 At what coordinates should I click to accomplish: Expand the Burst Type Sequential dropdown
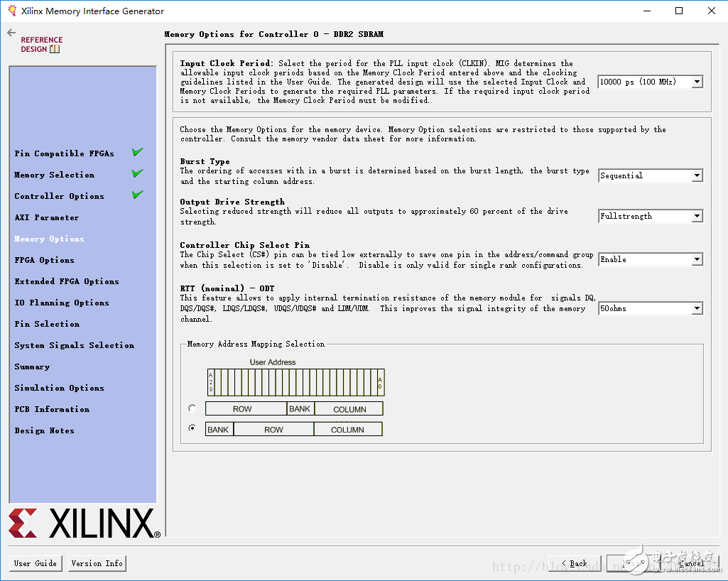650,175
